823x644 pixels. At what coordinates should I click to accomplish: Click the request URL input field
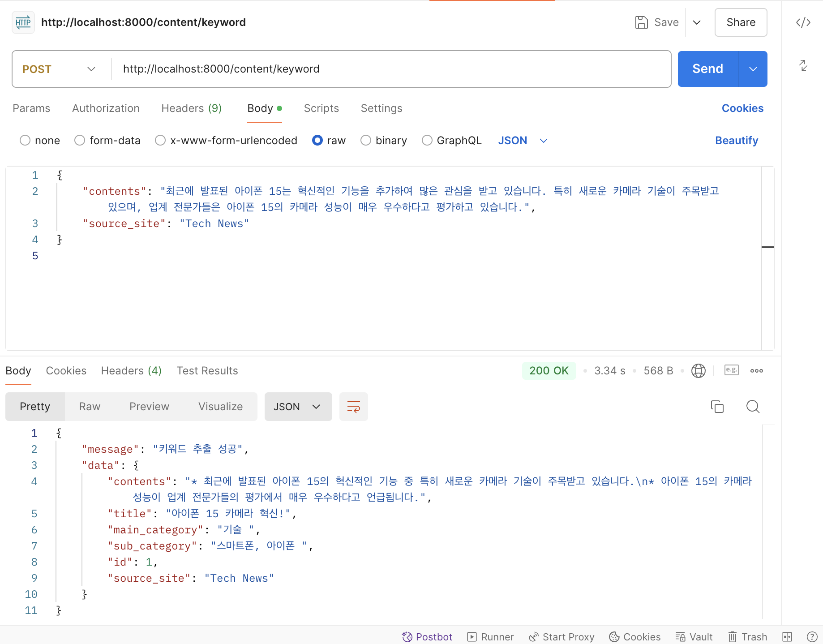point(391,69)
